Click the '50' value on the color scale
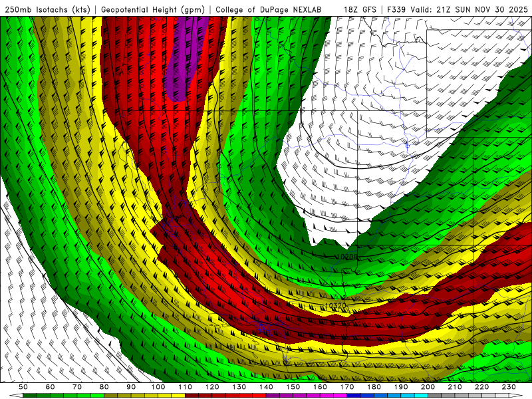The height and width of the screenshot is (399, 532). (23, 387)
